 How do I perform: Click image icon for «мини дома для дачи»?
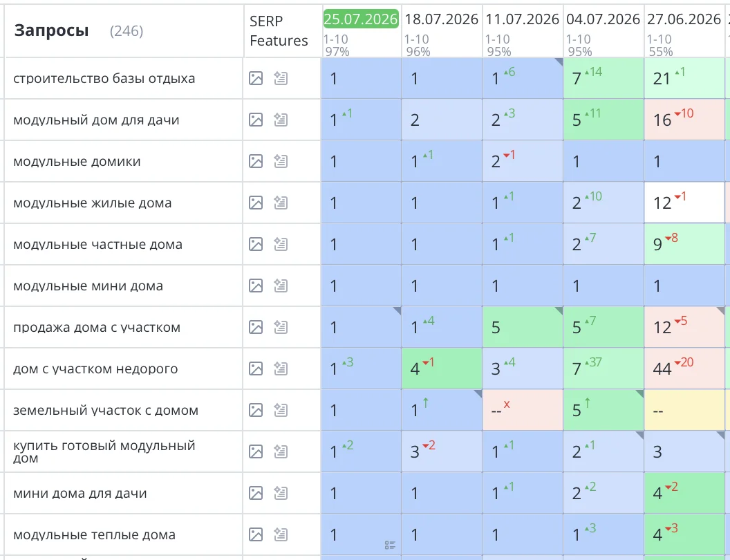coord(256,493)
